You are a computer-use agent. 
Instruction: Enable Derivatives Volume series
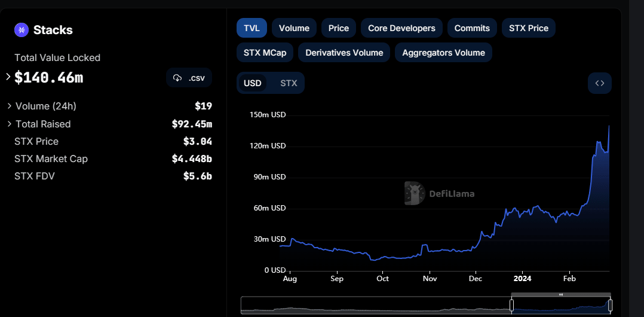pos(344,53)
